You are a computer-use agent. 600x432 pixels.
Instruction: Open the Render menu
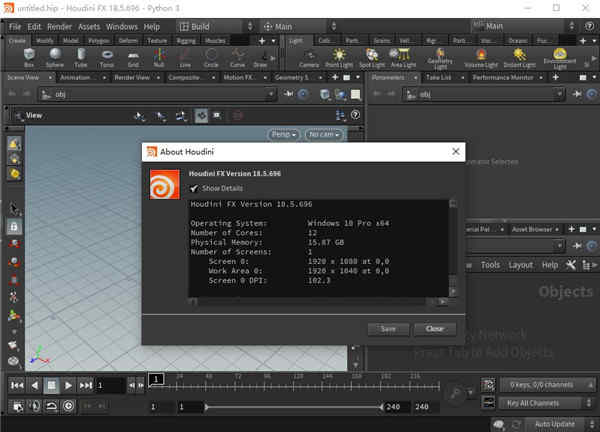(x=59, y=27)
